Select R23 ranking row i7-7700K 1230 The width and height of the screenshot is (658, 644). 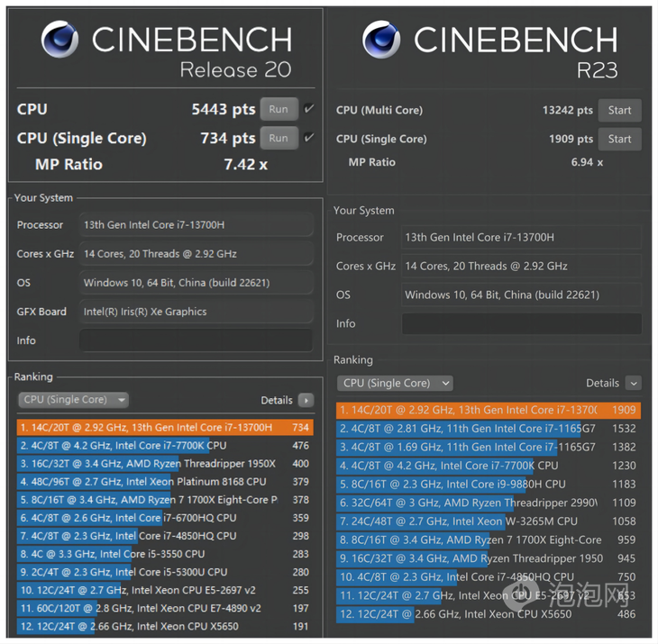coord(489,466)
